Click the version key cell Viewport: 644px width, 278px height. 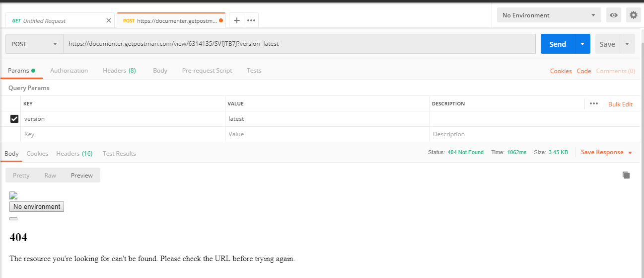pyautogui.click(x=123, y=119)
